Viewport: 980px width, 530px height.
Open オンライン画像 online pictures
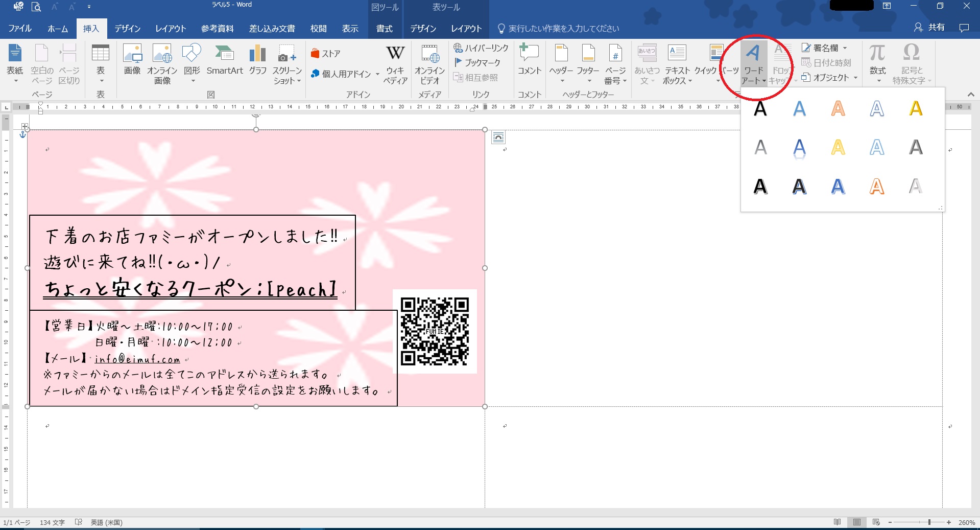[162, 65]
